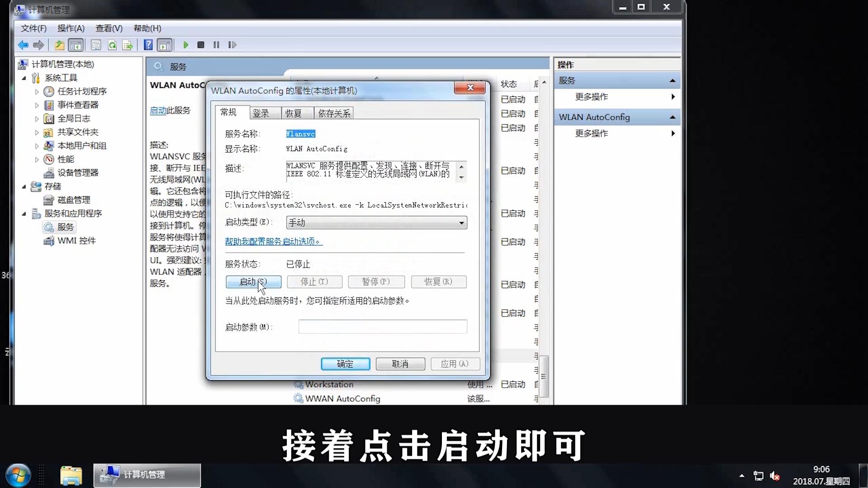868x488 pixels.
Task: Click the Restart service toolbar icon
Action: (232, 45)
